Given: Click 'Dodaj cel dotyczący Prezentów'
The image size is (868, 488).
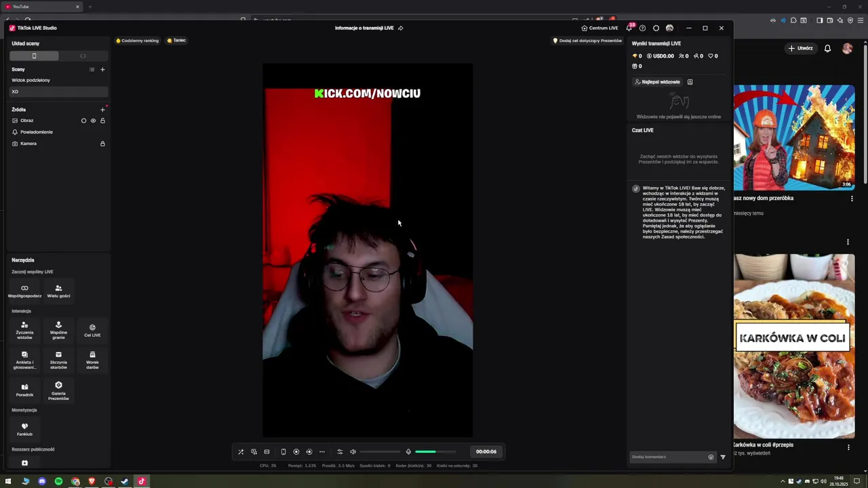Looking at the screenshot, I should pos(587,41).
